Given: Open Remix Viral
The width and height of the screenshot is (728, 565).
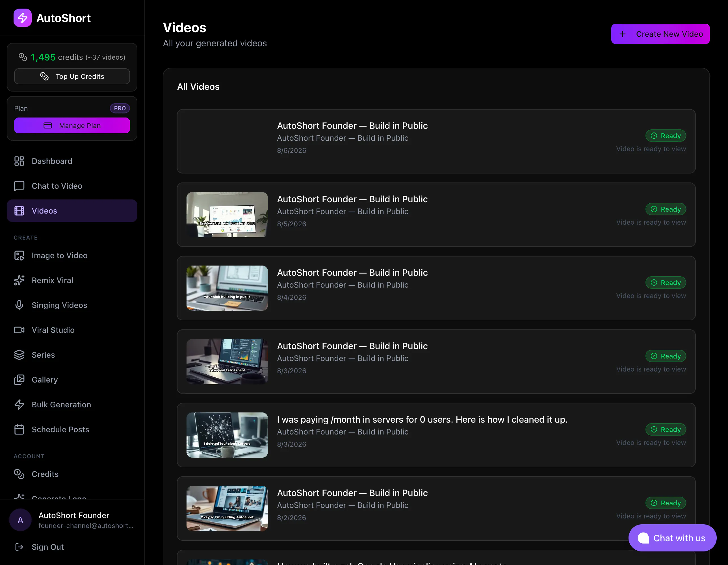Looking at the screenshot, I should pos(72,281).
